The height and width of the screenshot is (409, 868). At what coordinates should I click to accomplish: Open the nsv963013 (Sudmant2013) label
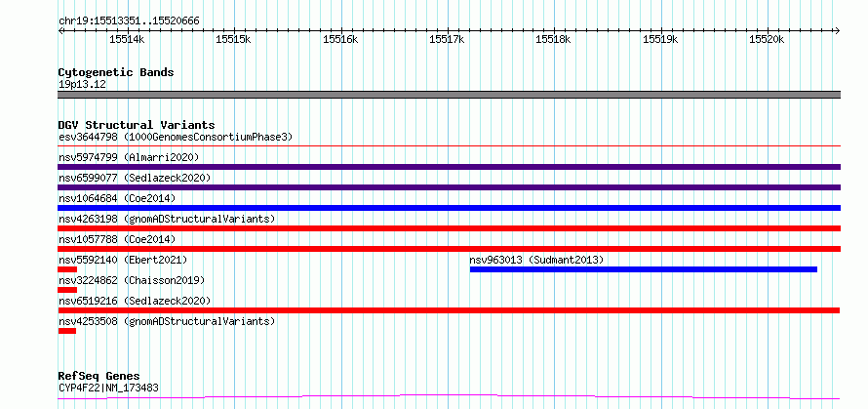click(x=536, y=260)
